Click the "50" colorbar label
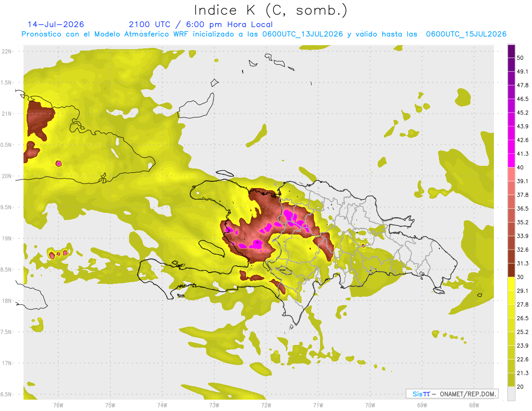Viewport: 532px width, 411px height. click(521, 58)
